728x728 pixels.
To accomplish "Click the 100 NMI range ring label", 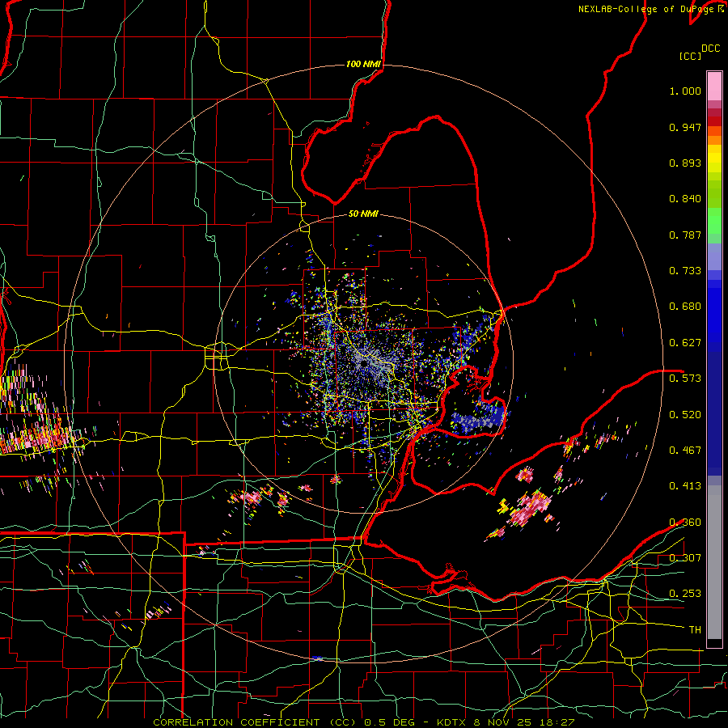I will 363,64.
